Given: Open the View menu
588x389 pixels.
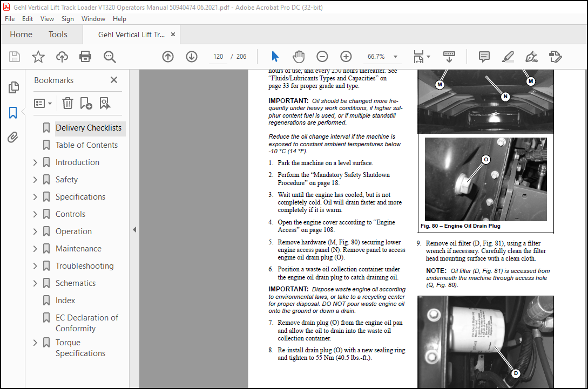Looking at the screenshot, I should coord(48,19).
